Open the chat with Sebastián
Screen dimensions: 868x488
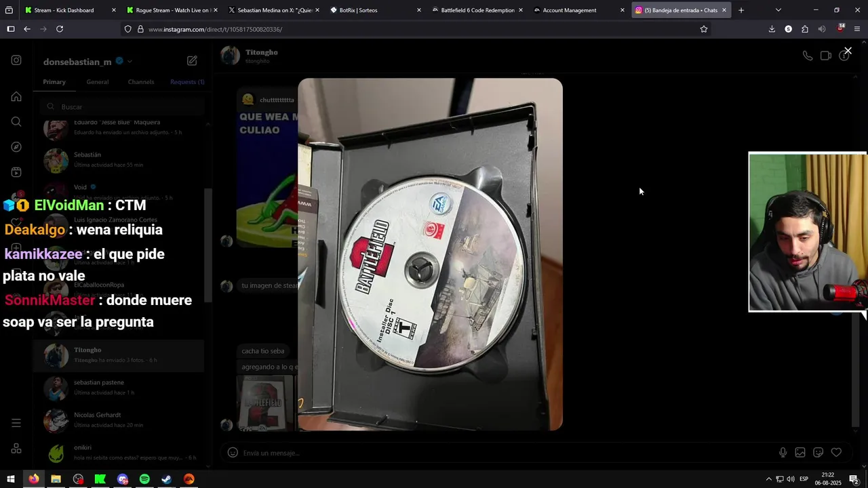pyautogui.click(x=119, y=160)
